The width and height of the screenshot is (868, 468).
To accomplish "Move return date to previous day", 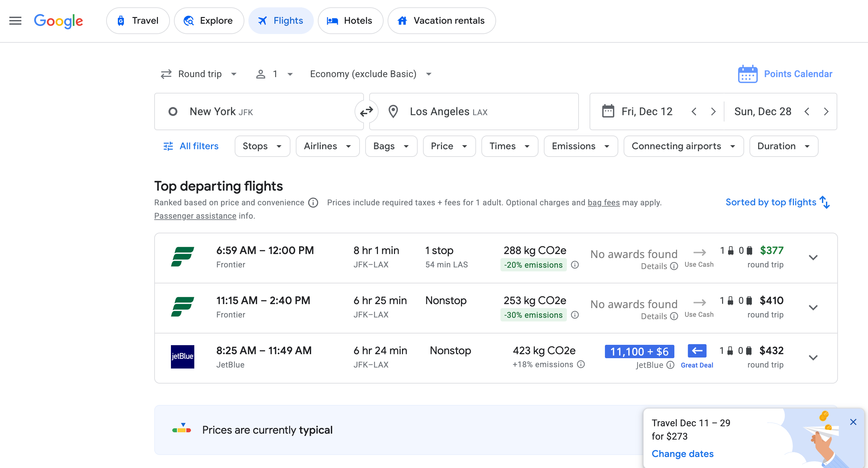I will [807, 111].
